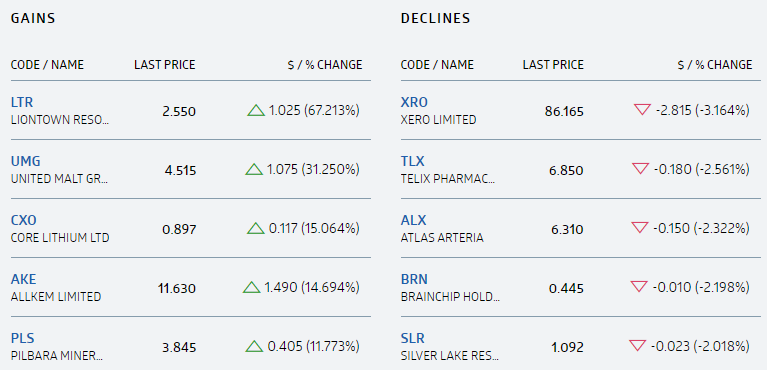Click the green triangle in CXO row
The height and width of the screenshot is (370, 767).
(256, 229)
